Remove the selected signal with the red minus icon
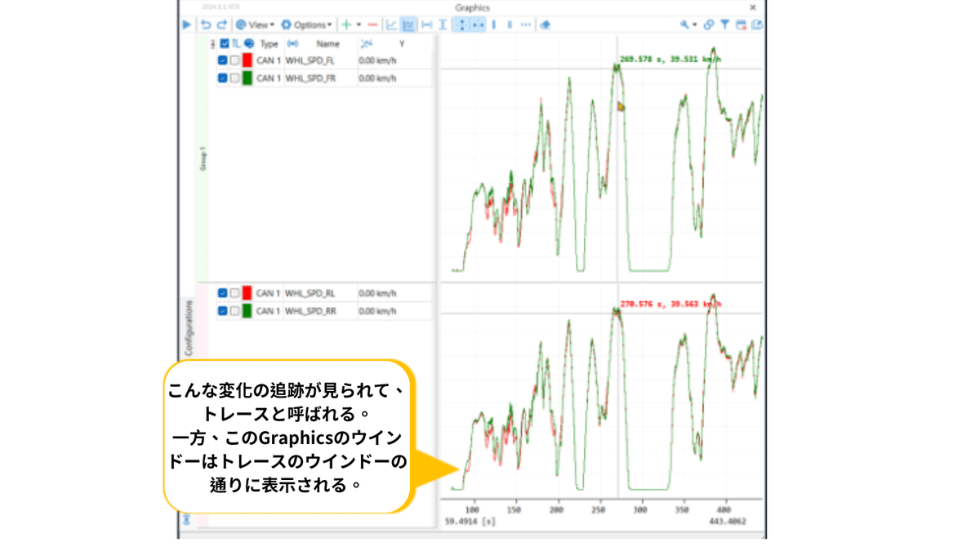 (373, 25)
